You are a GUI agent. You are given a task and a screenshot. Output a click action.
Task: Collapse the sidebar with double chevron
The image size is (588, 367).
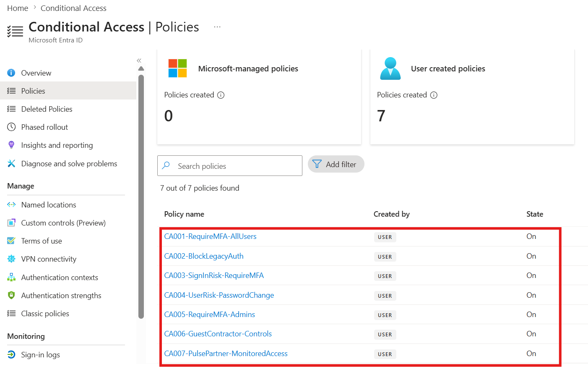pos(139,60)
